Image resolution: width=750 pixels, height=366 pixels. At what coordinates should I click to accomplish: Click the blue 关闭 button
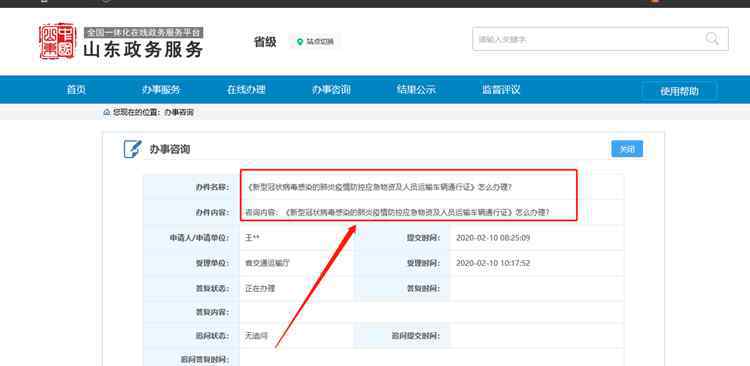(x=627, y=149)
